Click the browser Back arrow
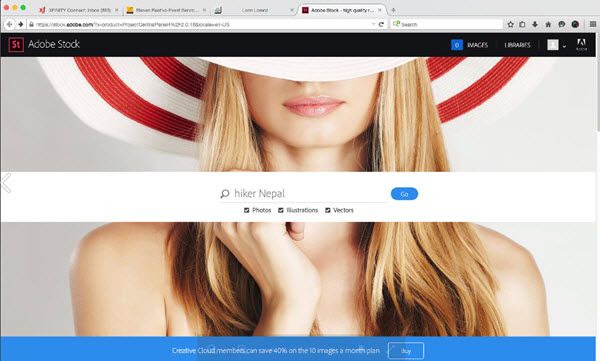600x361 pixels. pos(10,24)
